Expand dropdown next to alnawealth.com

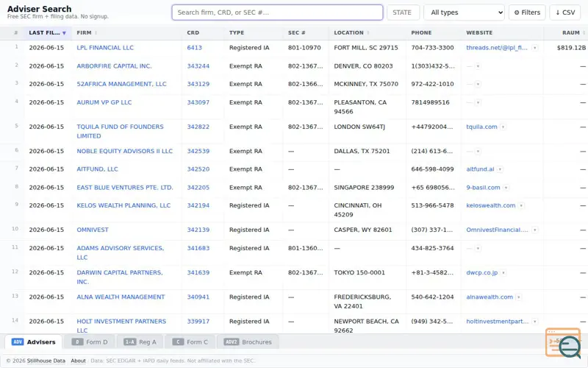519,297
